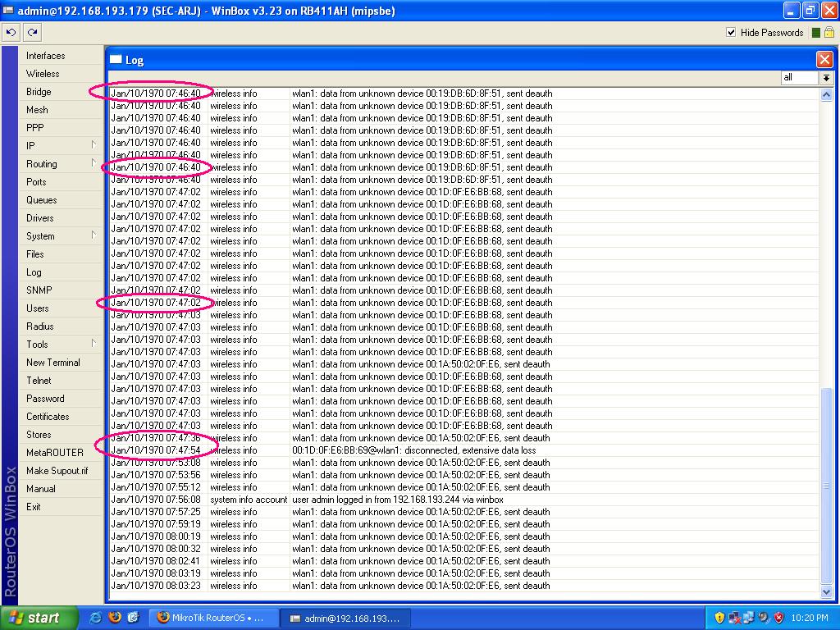Click the Undo arrow in WinBox toolbar

[x=11, y=33]
